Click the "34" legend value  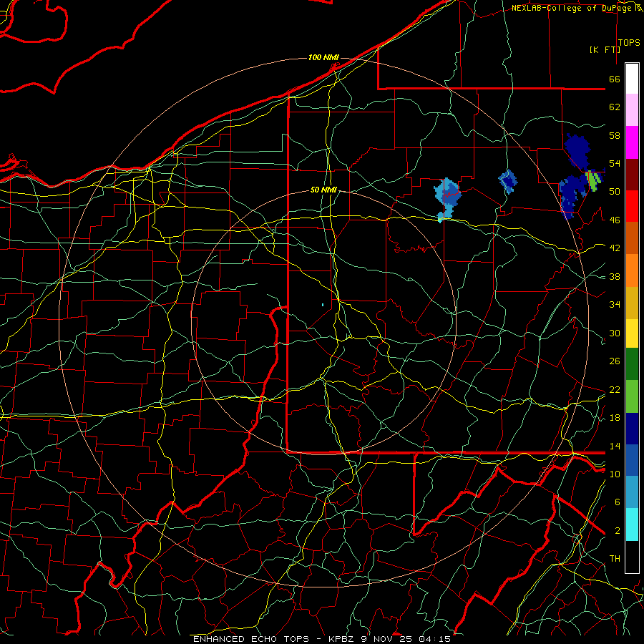click(615, 305)
